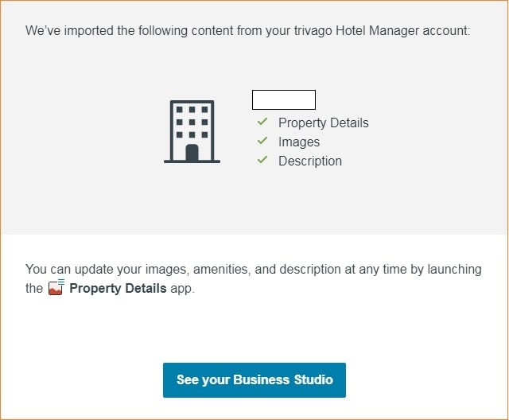Click the checkmark beside Images
Viewport: 509px width, 420px height.
click(x=262, y=141)
